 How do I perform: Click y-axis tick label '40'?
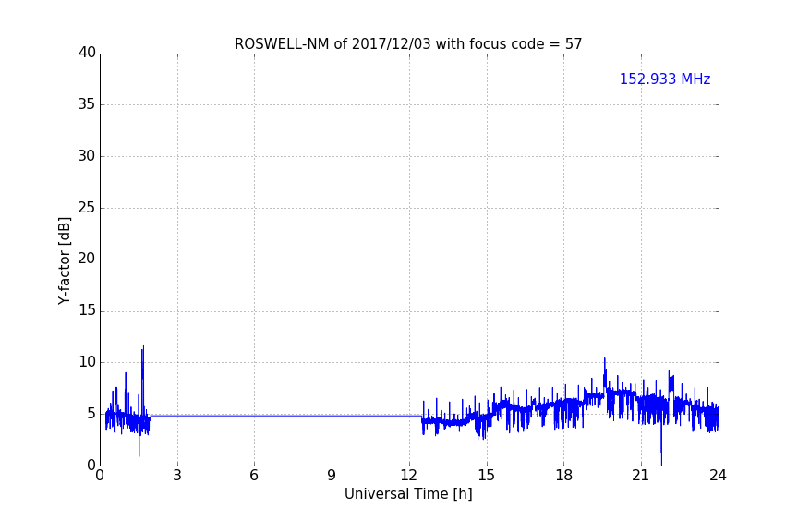point(87,53)
